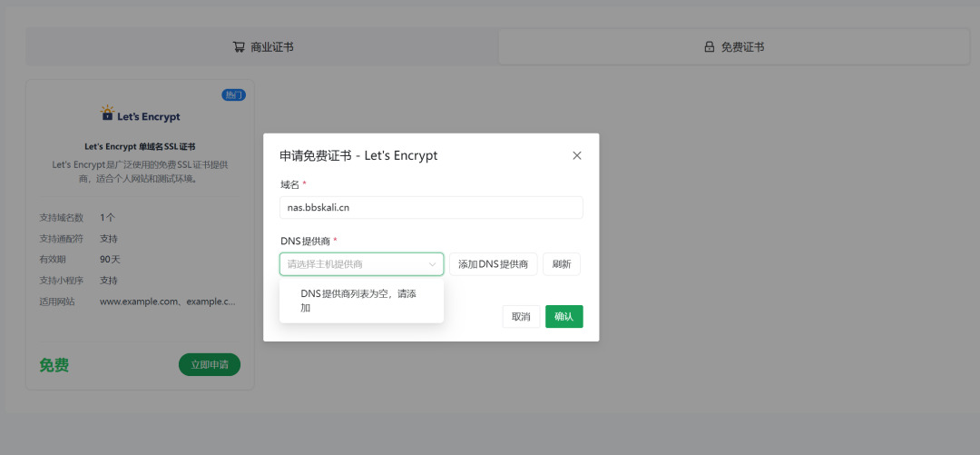This screenshot has width=980, height=455.
Task: Click the 有效期 row value 90天
Action: (110, 259)
